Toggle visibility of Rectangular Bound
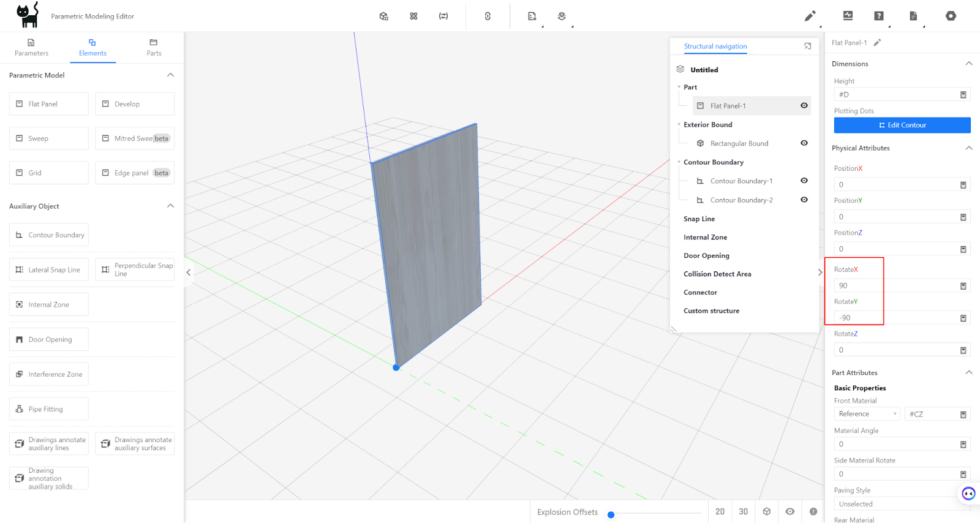Image resolution: width=980 pixels, height=523 pixels. pos(804,143)
